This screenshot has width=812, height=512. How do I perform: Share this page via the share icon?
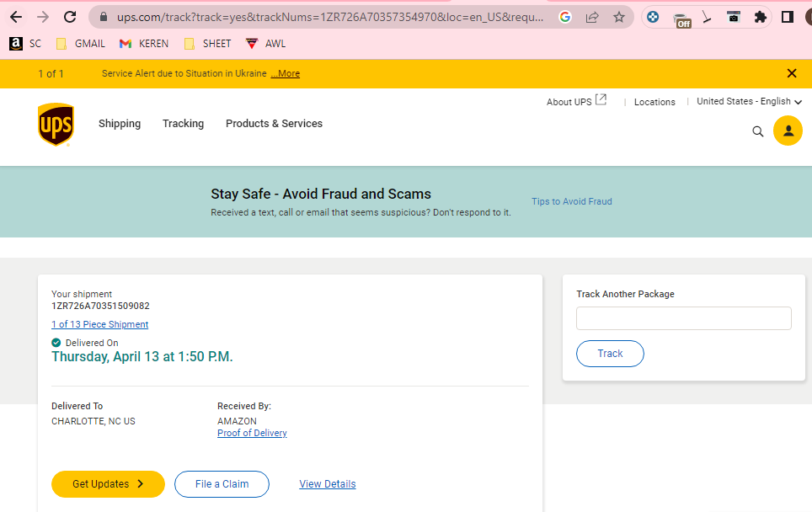tap(592, 17)
